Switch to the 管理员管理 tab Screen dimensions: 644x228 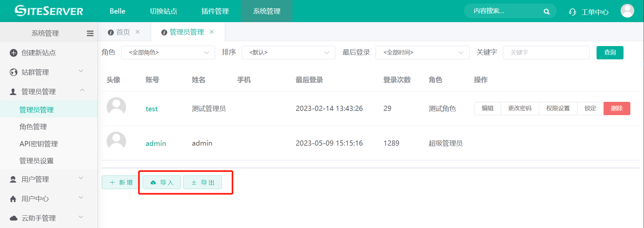(x=187, y=32)
